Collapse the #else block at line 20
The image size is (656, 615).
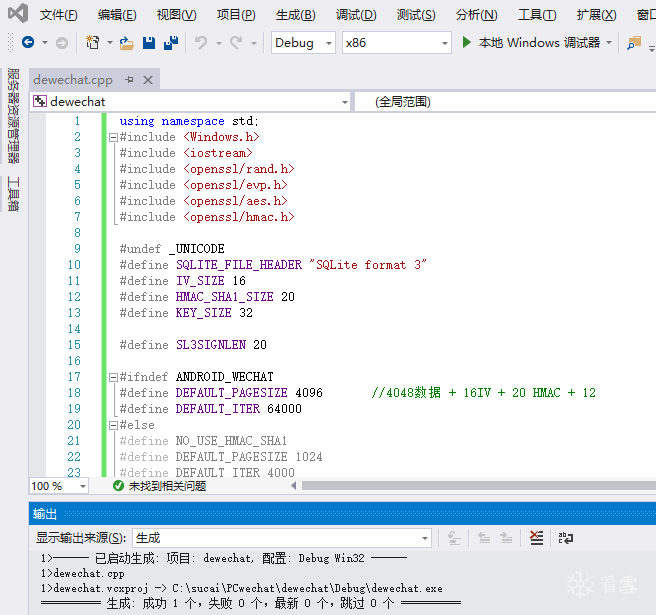(113, 425)
